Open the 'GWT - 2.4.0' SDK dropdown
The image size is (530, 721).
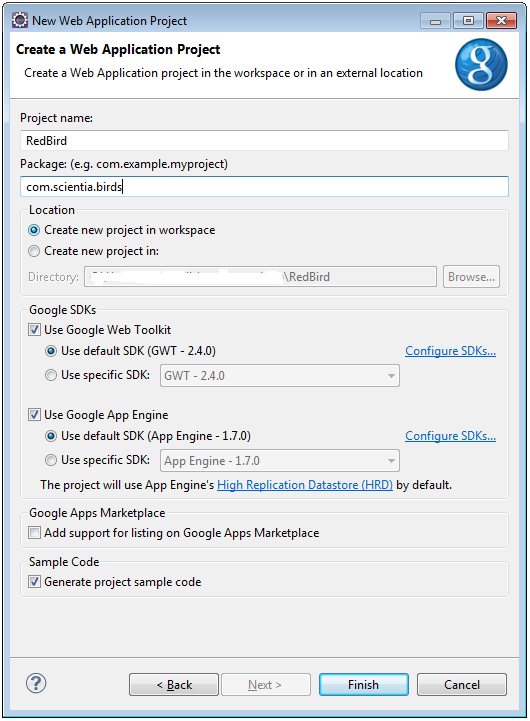point(279,376)
